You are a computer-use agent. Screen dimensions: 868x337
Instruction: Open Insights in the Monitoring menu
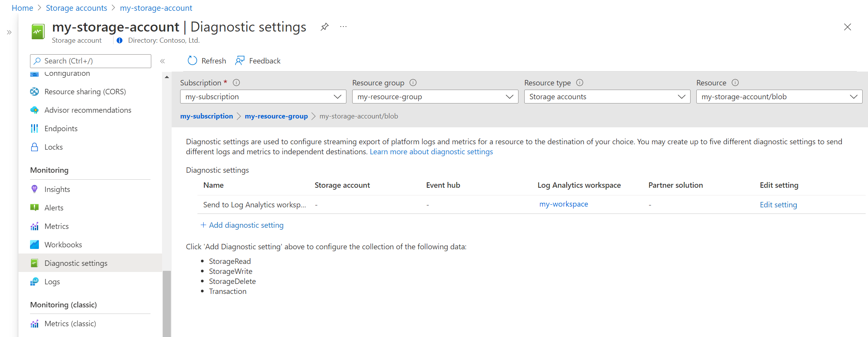(x=57, y=189)
